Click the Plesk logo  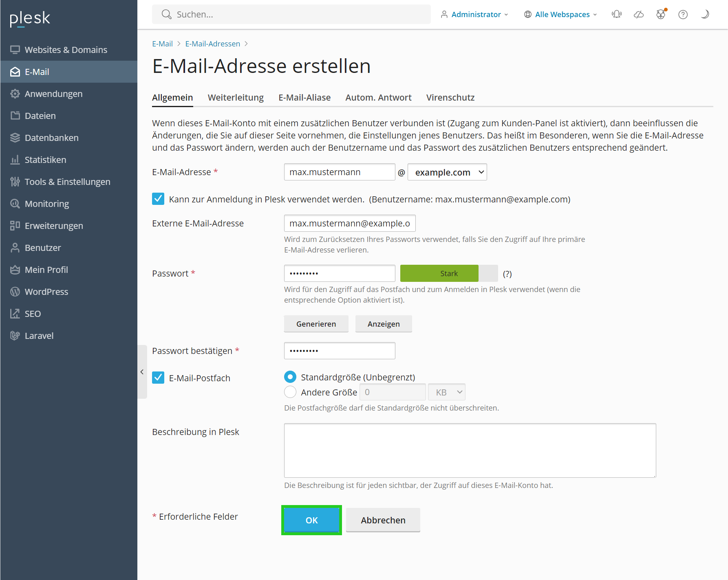point(30,18)
